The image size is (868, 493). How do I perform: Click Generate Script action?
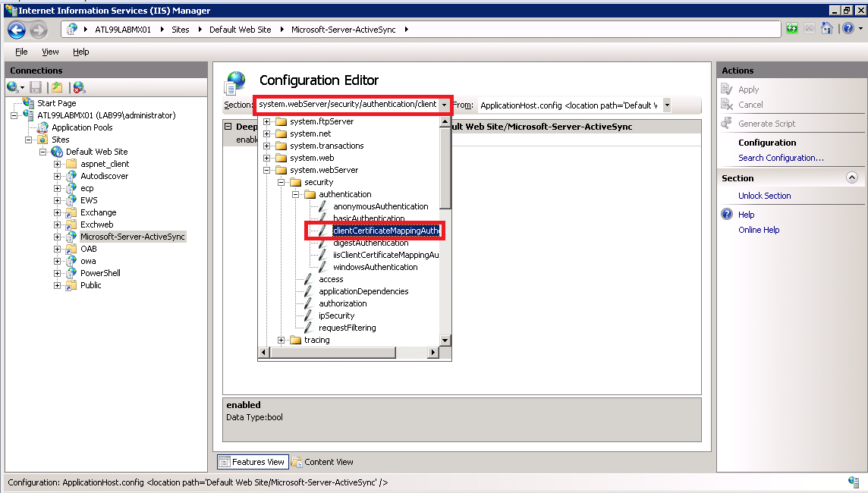tap(766, 124)
